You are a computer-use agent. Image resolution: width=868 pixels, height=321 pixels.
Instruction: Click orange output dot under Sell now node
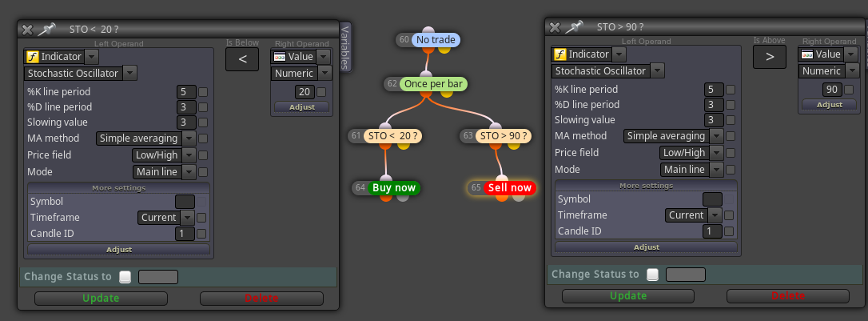[501, 197]
